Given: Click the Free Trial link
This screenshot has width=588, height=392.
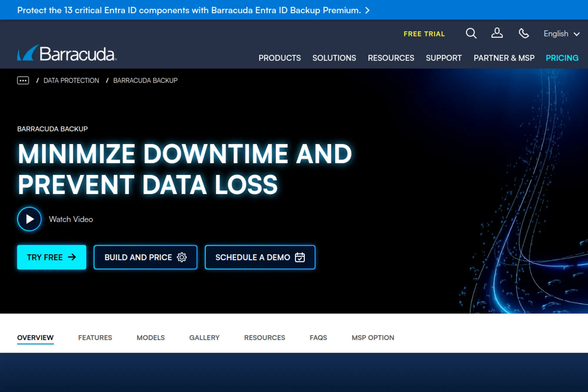Looking at the screenshot, I should (424, 34).
